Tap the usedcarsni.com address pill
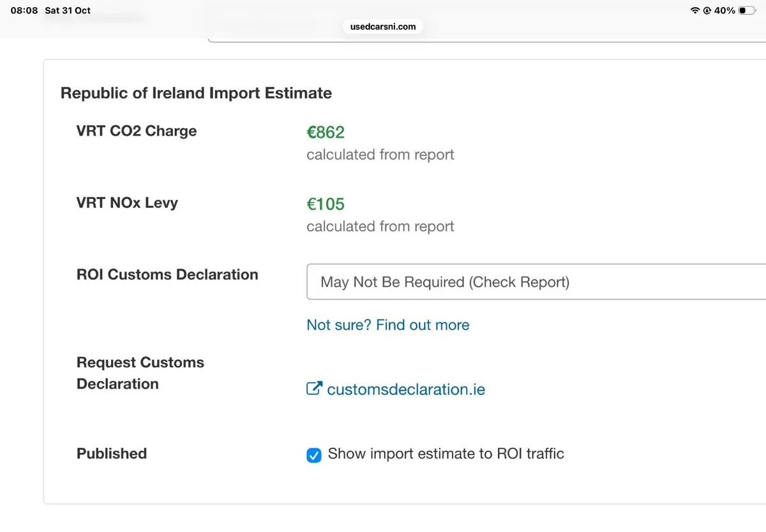 (x=383, y=27)
